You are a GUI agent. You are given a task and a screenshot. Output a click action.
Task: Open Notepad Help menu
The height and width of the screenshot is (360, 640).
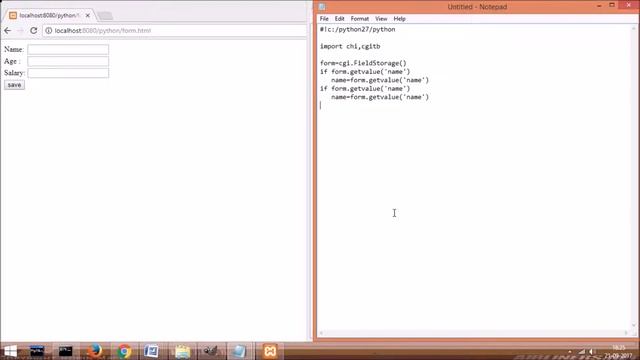point(400,19)
